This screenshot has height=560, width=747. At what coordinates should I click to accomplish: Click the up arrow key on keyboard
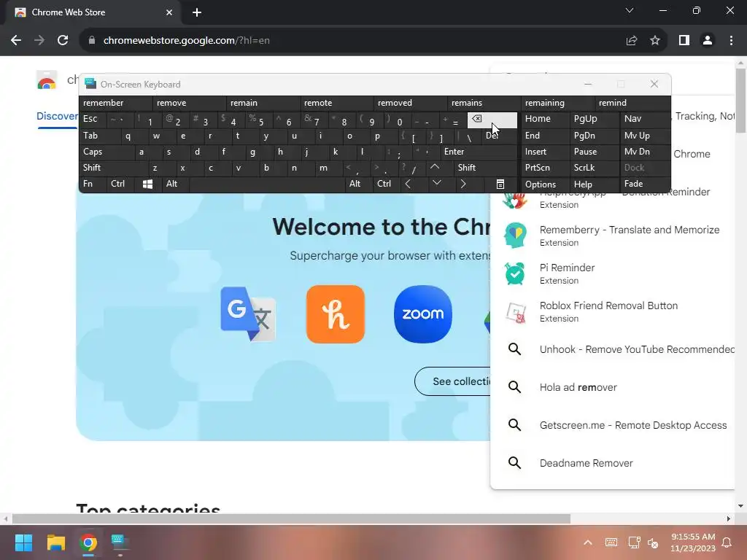click(435, 168)
